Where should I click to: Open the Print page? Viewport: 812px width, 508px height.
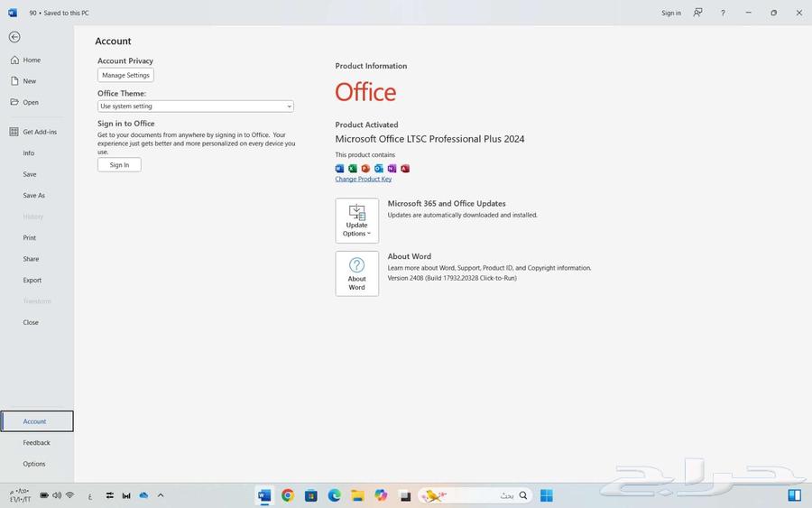coord(30,238)
